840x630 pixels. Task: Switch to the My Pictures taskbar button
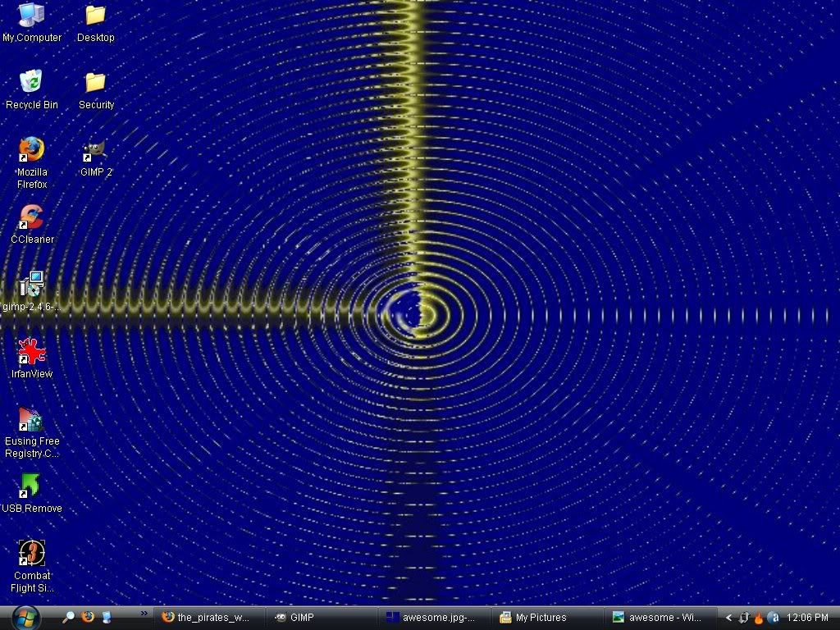click(547, 618)
